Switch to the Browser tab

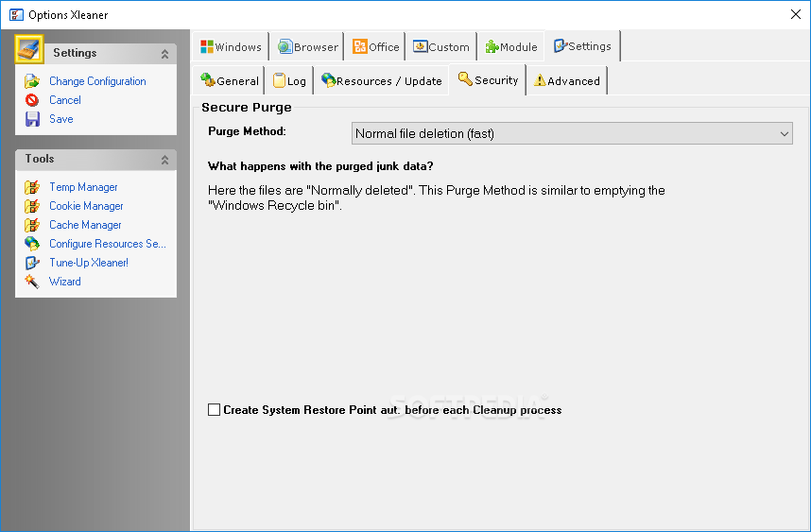[307, 47]
